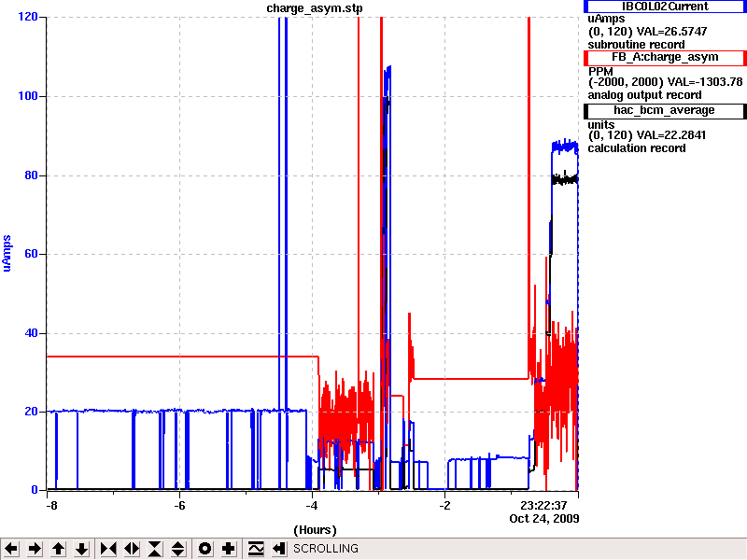Zoom in horizontally using inward-pointing triangles icon
Screen dimensions: 747x560
click(108, 549)
